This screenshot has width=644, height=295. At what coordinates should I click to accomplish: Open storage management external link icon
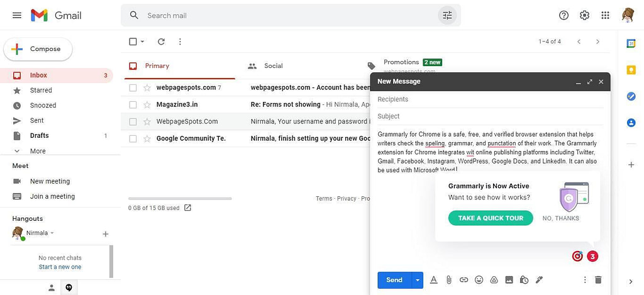(x=187, y=208)
